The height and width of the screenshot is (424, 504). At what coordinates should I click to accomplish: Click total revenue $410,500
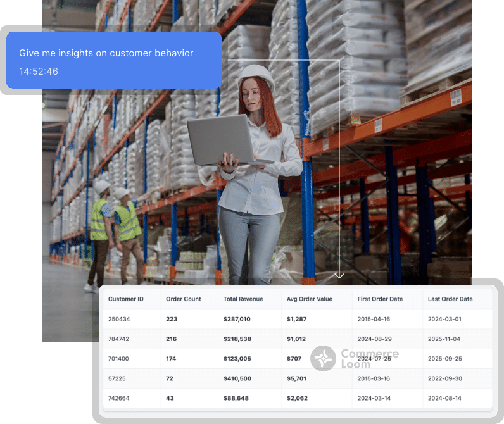[237, 378]
